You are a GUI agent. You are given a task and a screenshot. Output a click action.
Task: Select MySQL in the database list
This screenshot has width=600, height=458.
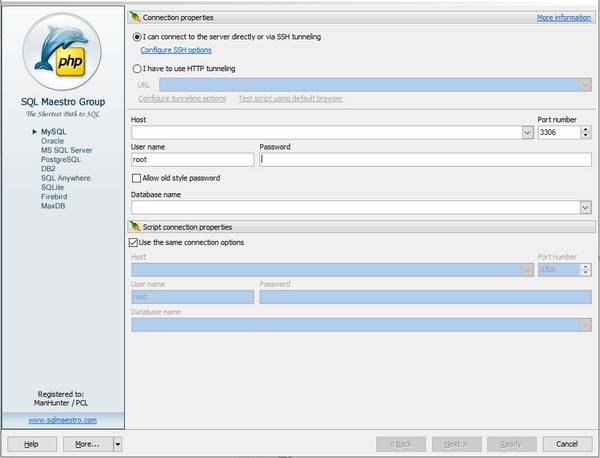(x=54, y=132)
